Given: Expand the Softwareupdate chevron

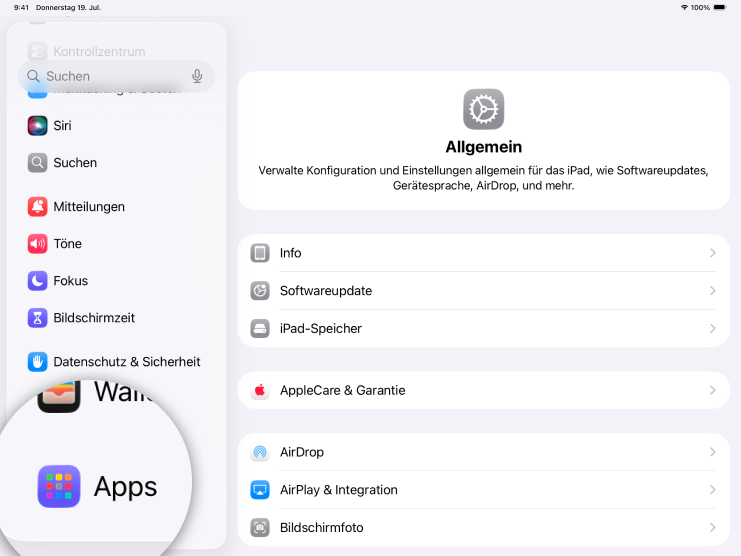Looking at the screenshot, I should point(712,291).
